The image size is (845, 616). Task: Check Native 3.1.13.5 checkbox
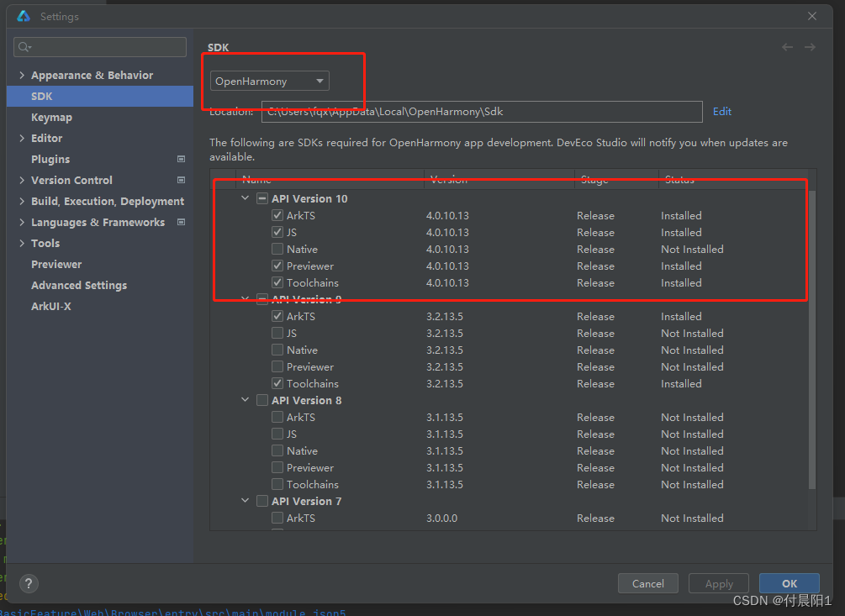coord(277,450)
